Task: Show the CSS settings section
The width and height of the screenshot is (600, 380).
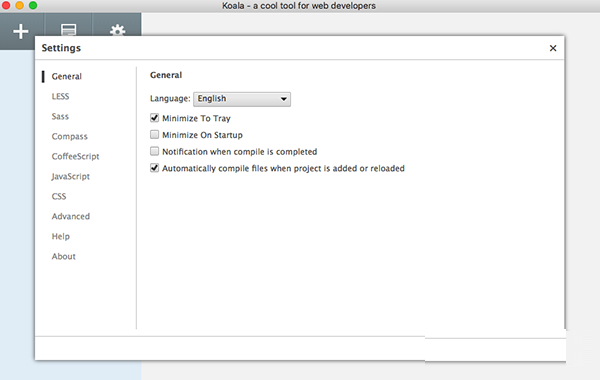Action: [x=59, y=197]
